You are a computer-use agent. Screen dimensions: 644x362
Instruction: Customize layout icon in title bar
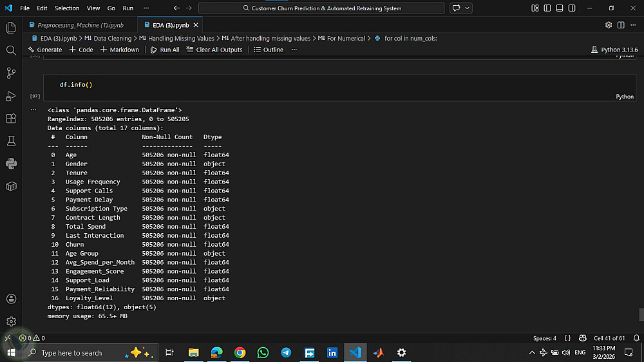(x=535, y=8)
